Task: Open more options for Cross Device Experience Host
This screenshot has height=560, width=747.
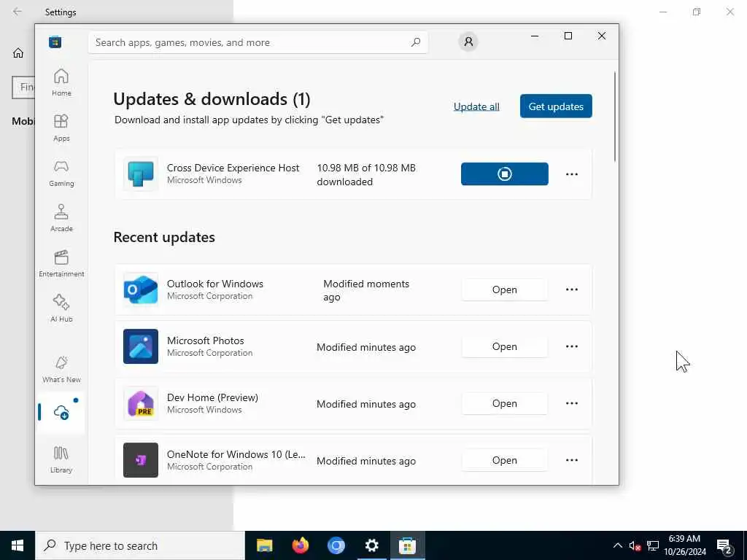Action: [x=572, y=174]
